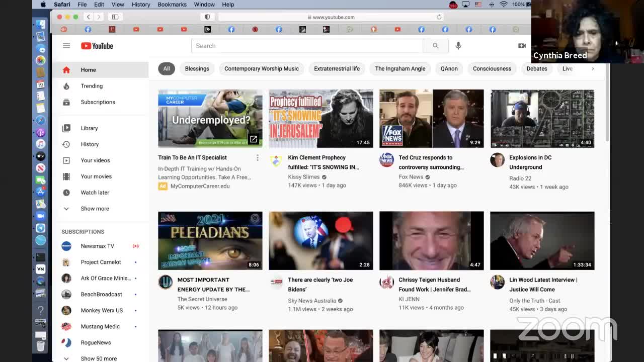Open Finder from the Dock
644x362 pixels.
41,24
